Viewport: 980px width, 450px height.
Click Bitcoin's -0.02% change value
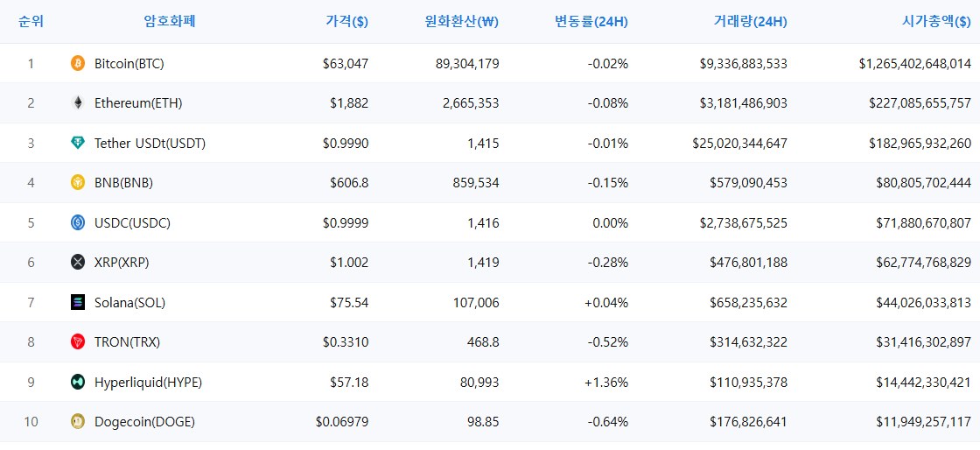(608, 64)
